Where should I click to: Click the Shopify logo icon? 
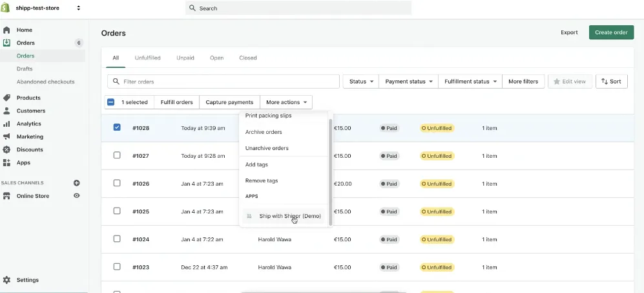point(5,8)
